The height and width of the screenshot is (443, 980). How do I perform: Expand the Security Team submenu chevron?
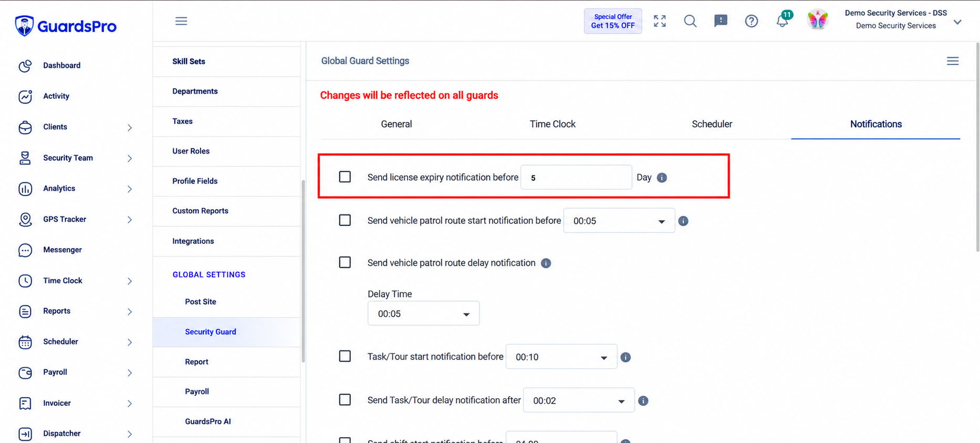130,158
